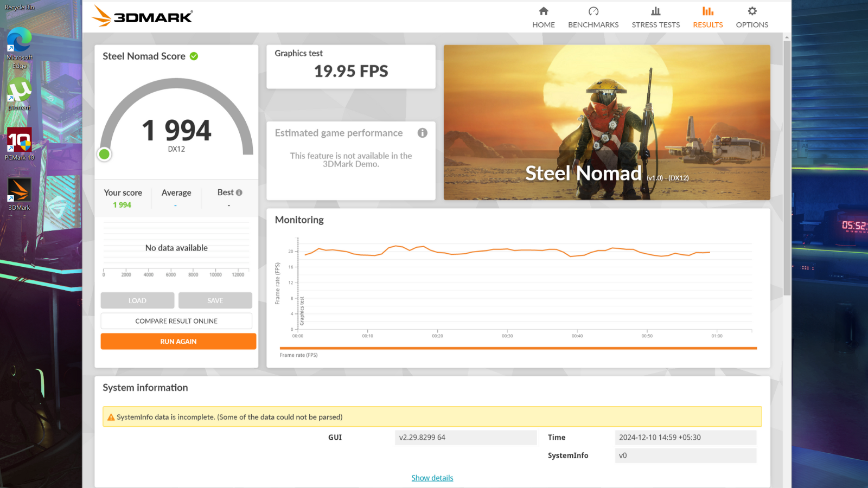Click the info icon beside Best
Viewport: 868px width, 488px height.
click(239, 192)
